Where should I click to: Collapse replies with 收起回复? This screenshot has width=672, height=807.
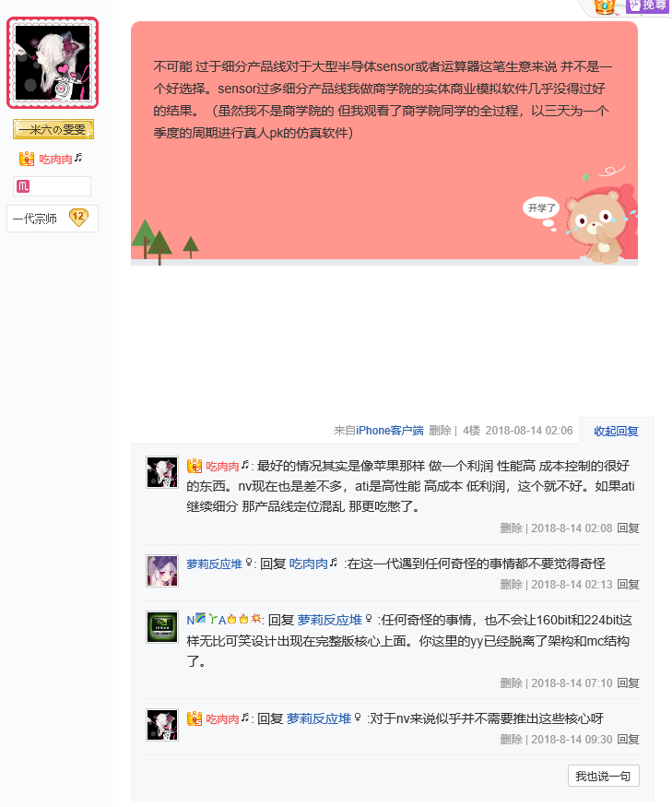616,432
